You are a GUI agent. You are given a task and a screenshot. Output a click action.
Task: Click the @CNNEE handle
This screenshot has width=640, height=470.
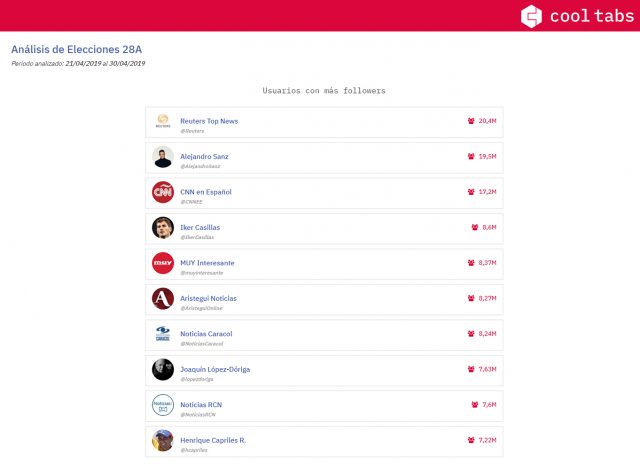click(x=191, y=202)
